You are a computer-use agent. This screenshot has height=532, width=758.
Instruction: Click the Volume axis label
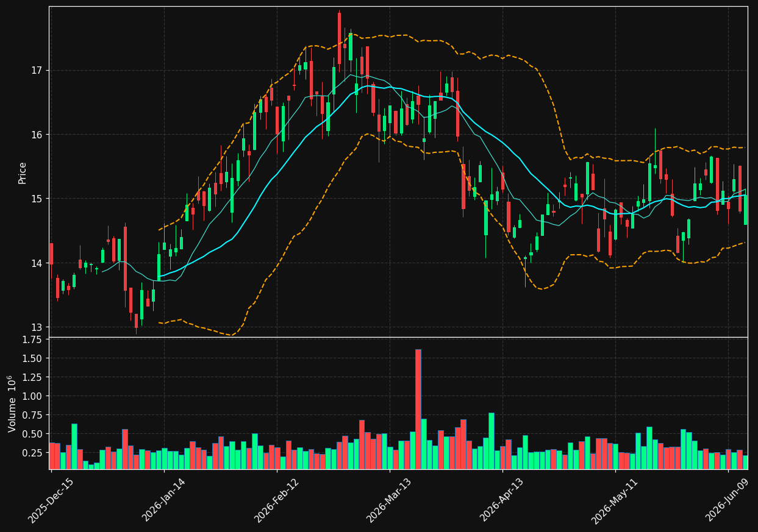pyautogui.click(x=12, y=403)
